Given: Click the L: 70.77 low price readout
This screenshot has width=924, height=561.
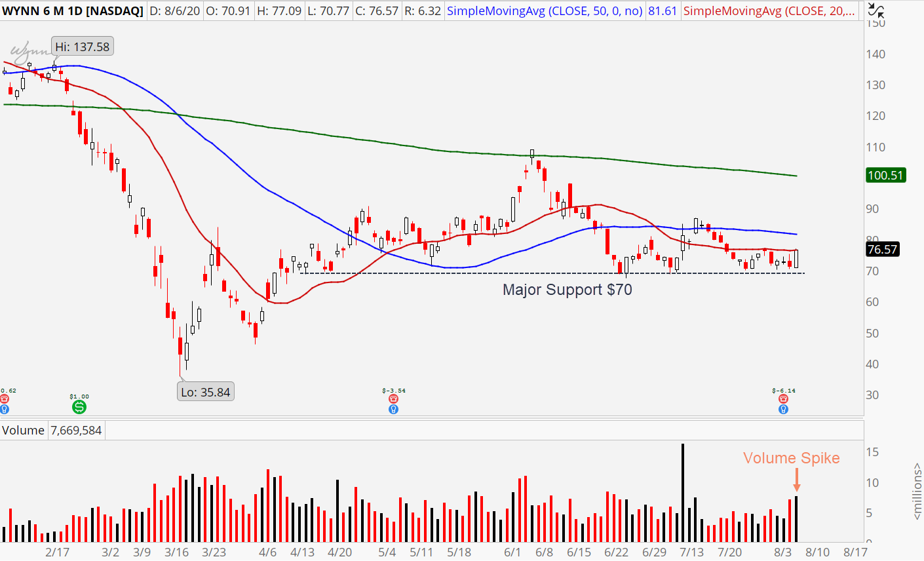Looking at the screenshot, I should (328, 11).
